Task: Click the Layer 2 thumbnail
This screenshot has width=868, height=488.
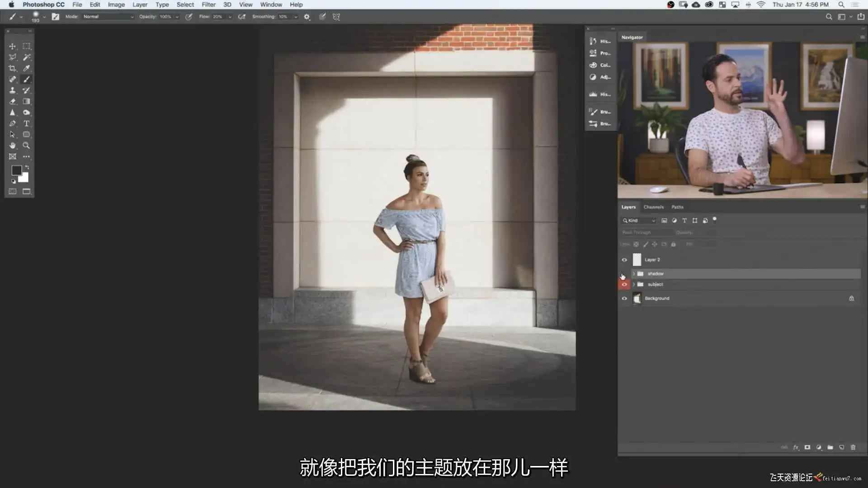Action: click(x=637, y=260)
